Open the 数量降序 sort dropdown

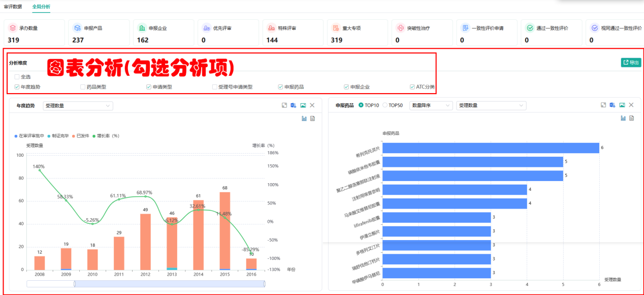coord(430,105)
